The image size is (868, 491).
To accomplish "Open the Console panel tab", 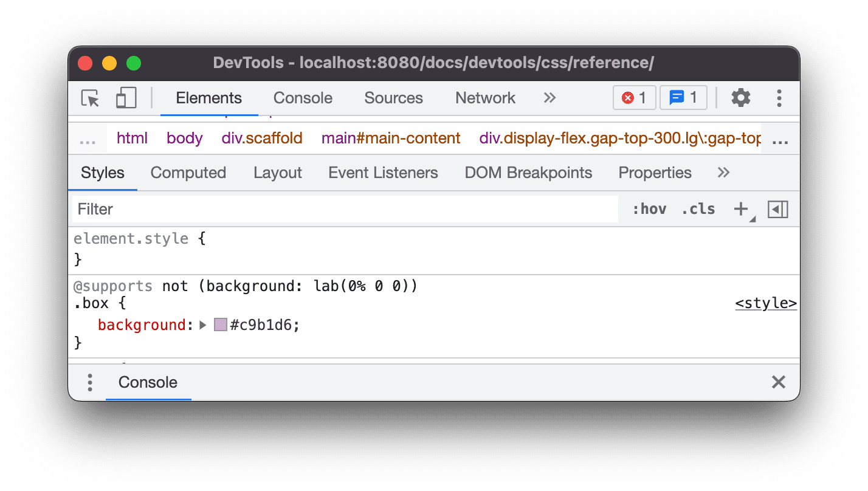I will click(303, 98).
